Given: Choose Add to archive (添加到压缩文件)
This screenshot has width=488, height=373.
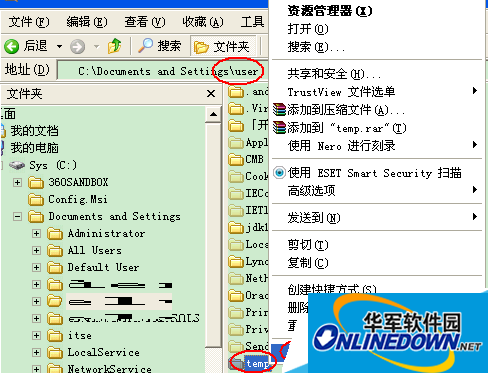Looking at the screenshot, I should 346,110.
